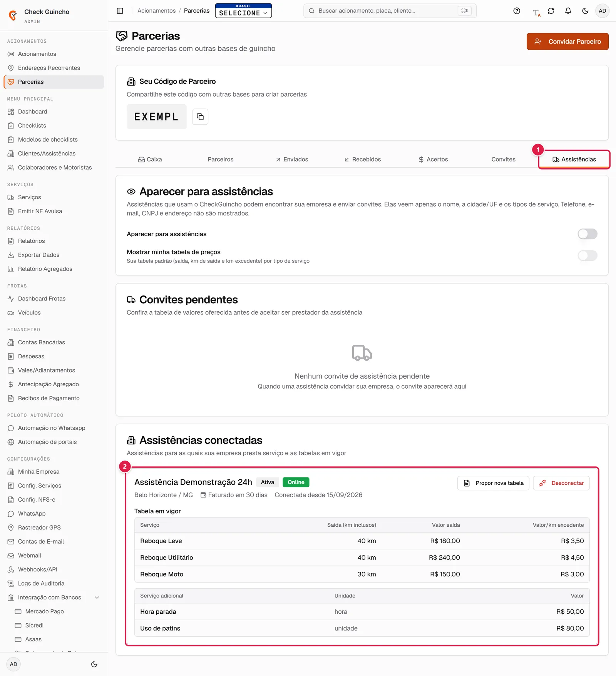Click Acionamentos in the breadcrumb
The image size is (616, 676).
click(x=156, y=11)
